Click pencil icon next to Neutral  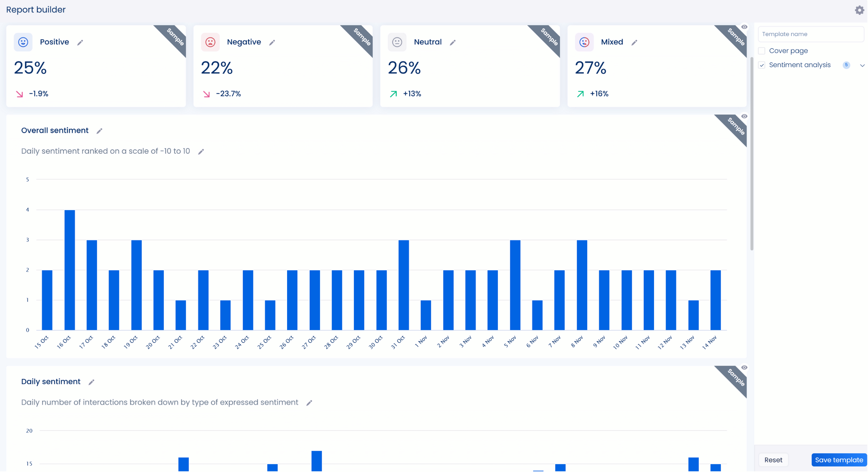coord(453,43)
